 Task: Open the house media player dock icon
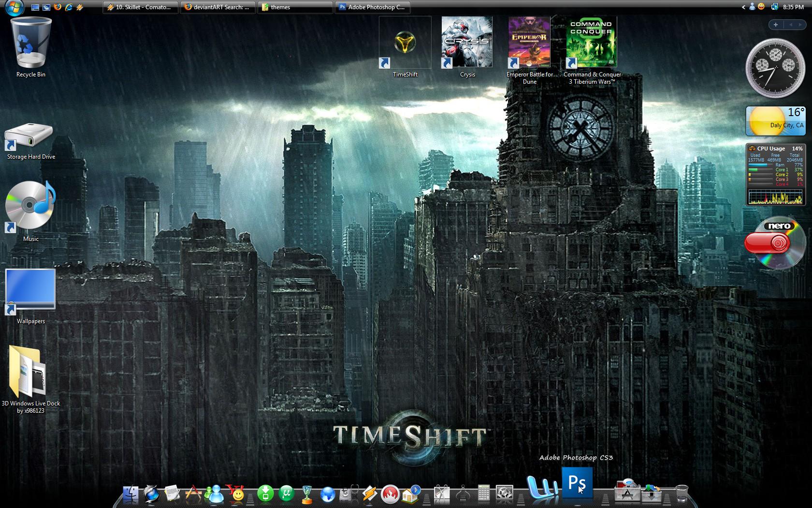(x=411, y=494)
